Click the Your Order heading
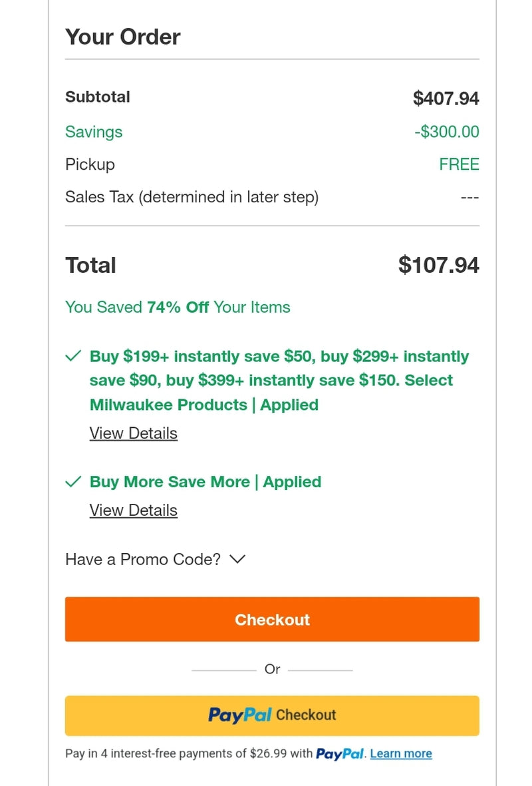 tap(122, 37)
